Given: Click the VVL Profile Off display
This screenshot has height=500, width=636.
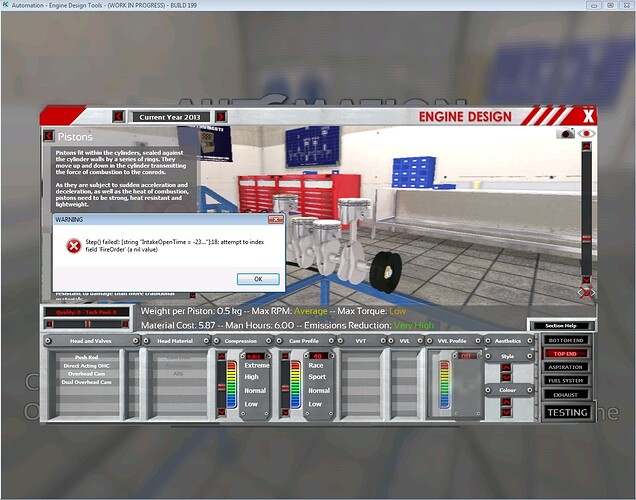Looking at the screenshot, I should [x=467, y=356].
